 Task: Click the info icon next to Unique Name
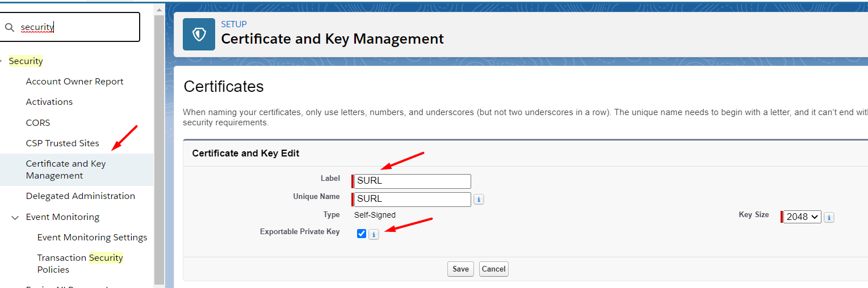[479, 200]
